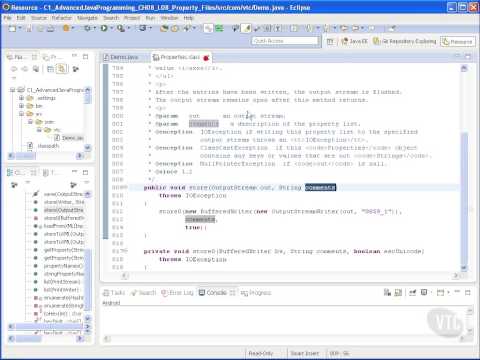The image size is (480, 360).
Task: Expand the bin folder
Action: (21, 106)
